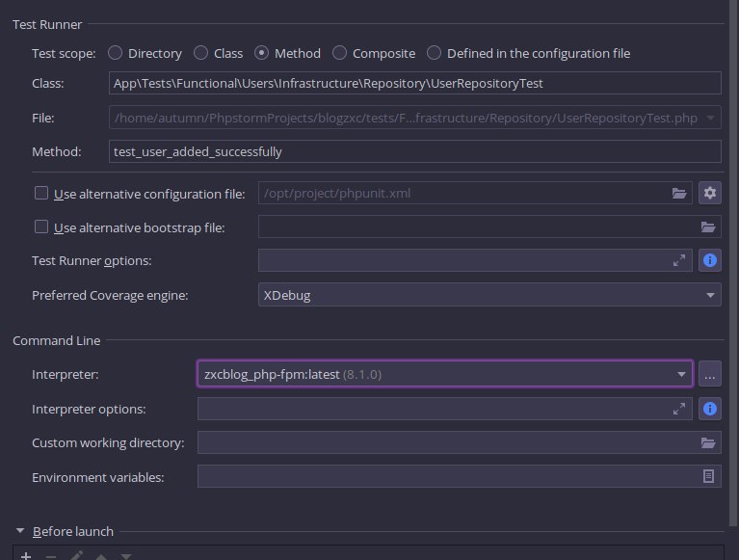Open configuration settings gear button
The image size is (739, 560).
point(710,193)
